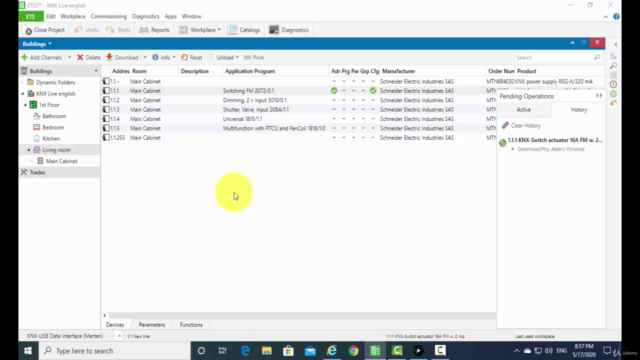
Task: Click 'Shutter, Valve, Input 20BA/1.1' entry
Action: (256, 109)
